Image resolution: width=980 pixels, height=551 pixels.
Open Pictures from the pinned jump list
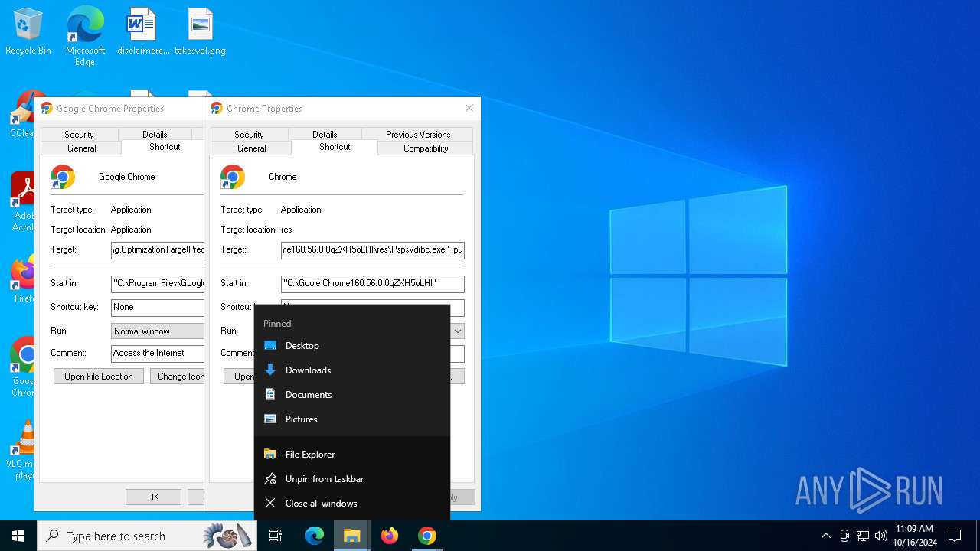[352, 419]
